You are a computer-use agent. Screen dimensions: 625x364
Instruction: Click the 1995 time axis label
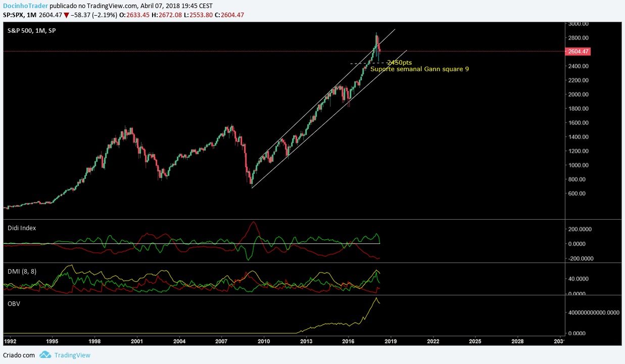click(52, 342)
